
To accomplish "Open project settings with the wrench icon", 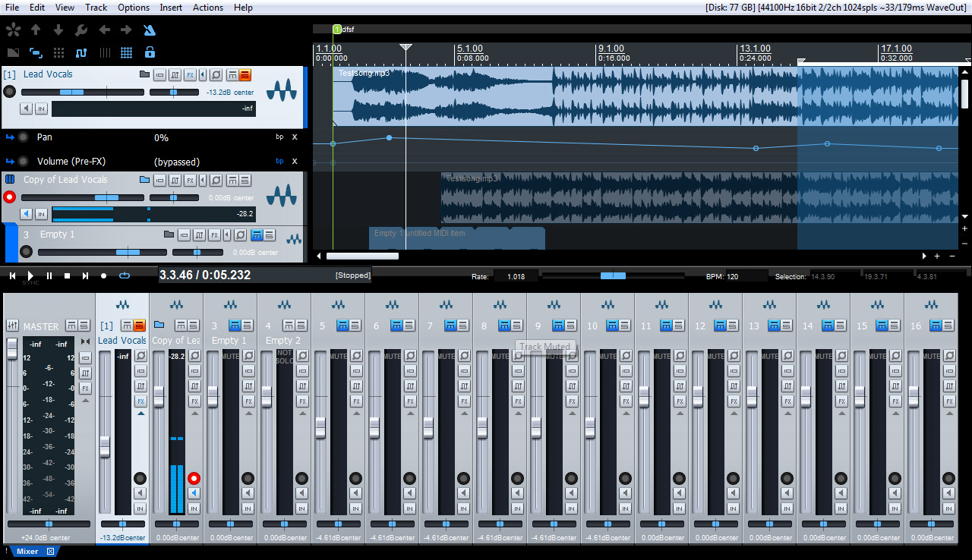I will tap(80, 30).
